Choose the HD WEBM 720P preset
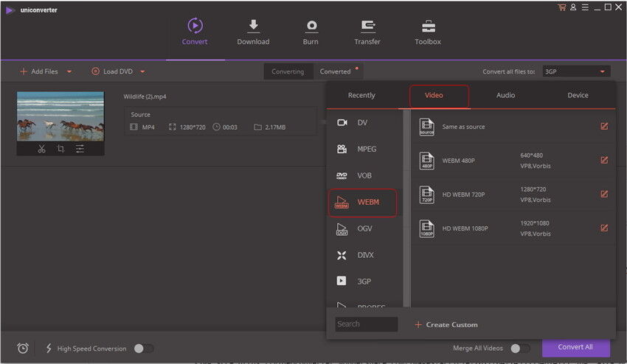The height and width of the screenshot is (364, 627). (x=514, y=195)
